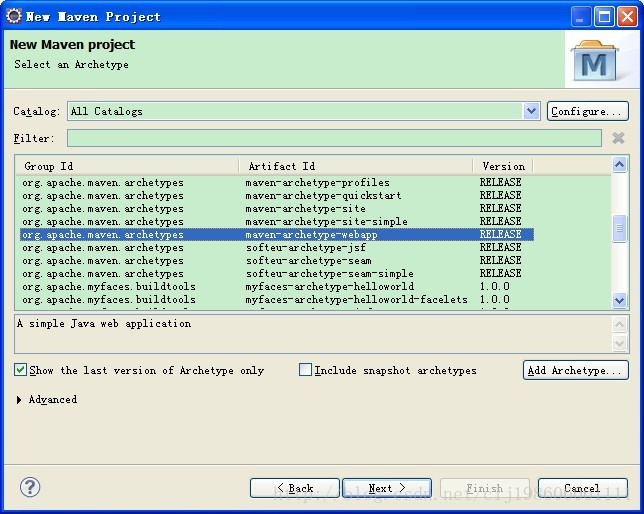Click description box scroll down arrow
This screenshot has height=514, width=644.
click(x=619, y=343)
